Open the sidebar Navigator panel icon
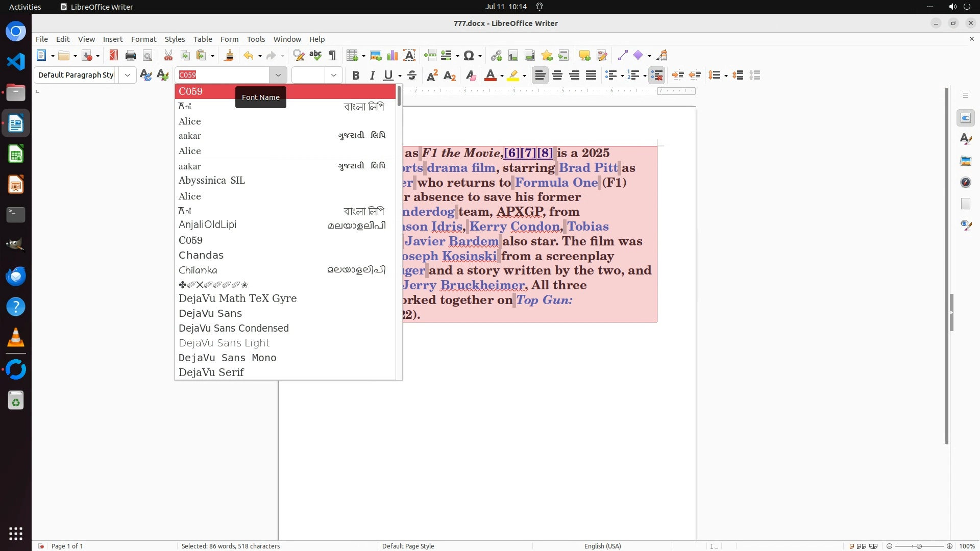The height and width of the screenshot is (551, 980). coord(965,182)
